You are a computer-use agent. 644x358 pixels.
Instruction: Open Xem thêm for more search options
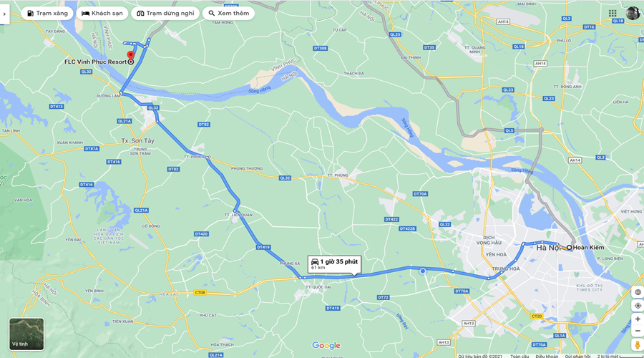(x=228, y=13)
